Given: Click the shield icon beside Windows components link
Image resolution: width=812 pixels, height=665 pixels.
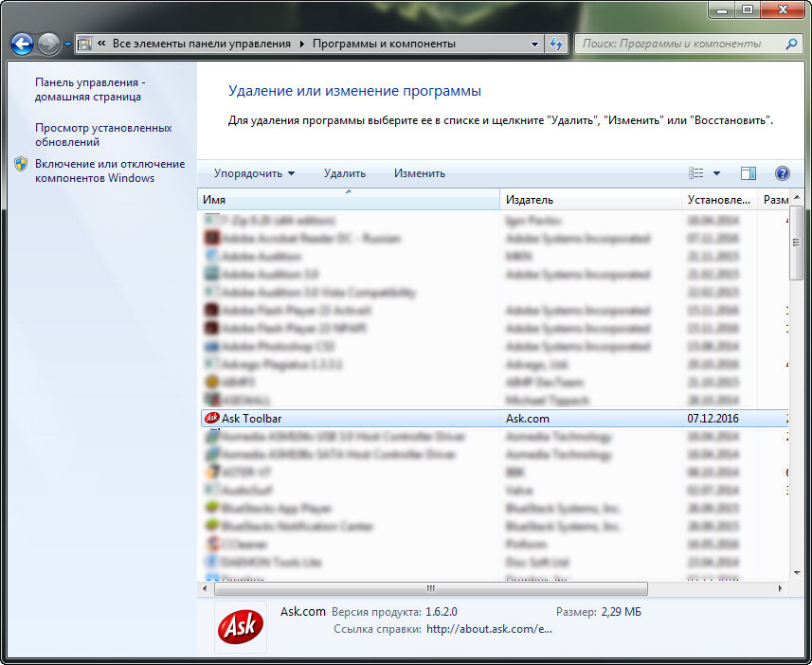Looking at the screenshot, I should [x=21, y=164].
